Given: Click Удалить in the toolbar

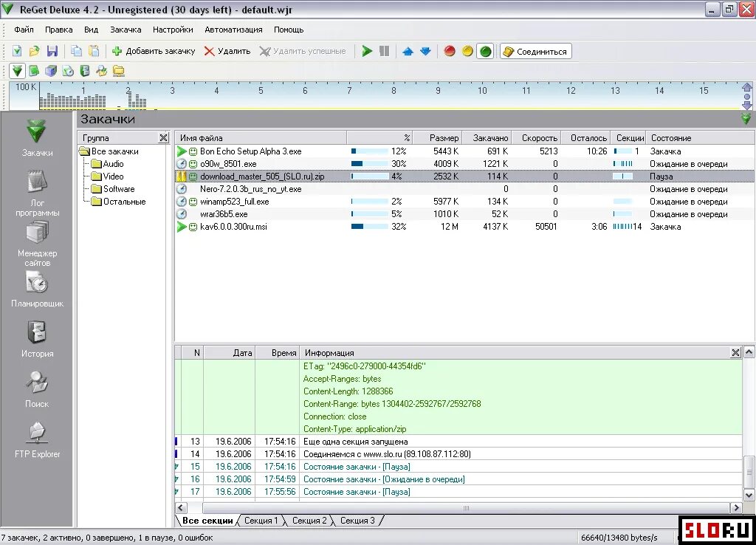Looking at the screenshot, I should [x=227, y=51].
